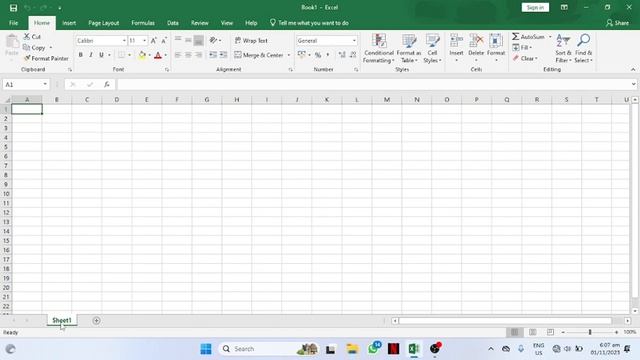Open Format as Table gallery
Image resolution: width=640 pixels, height=360 pixels.
409,48
